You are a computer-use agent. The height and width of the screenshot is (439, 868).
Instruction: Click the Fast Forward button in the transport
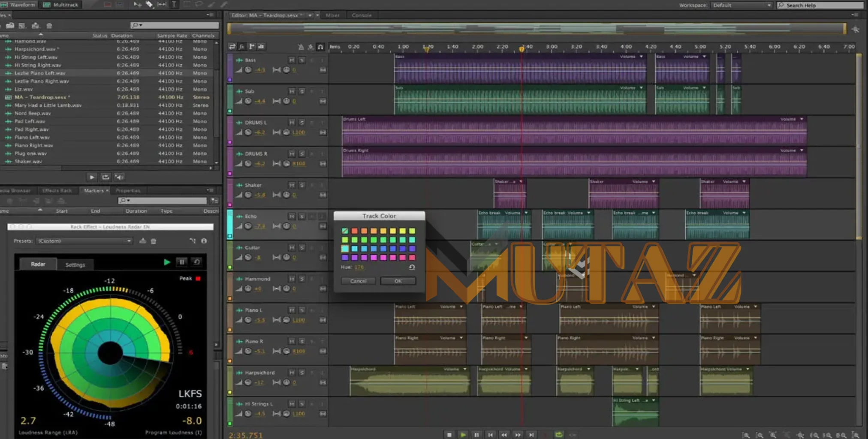518,435
